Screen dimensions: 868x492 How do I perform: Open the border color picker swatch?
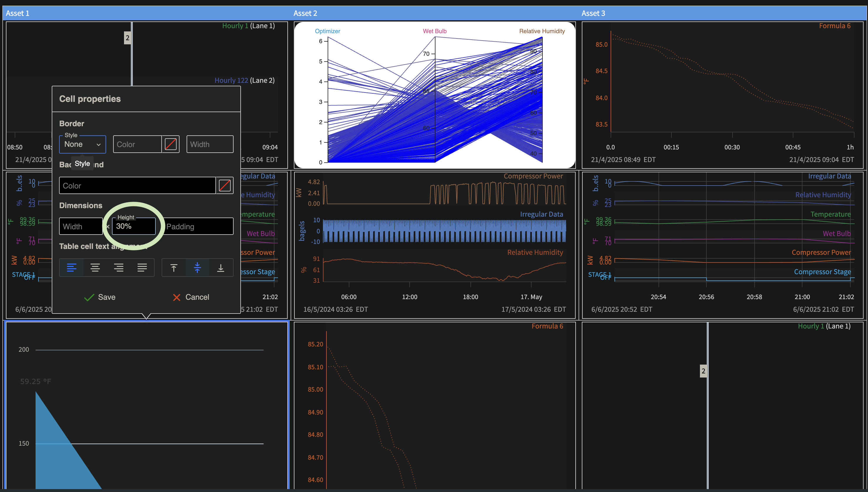tap(170, 144)
